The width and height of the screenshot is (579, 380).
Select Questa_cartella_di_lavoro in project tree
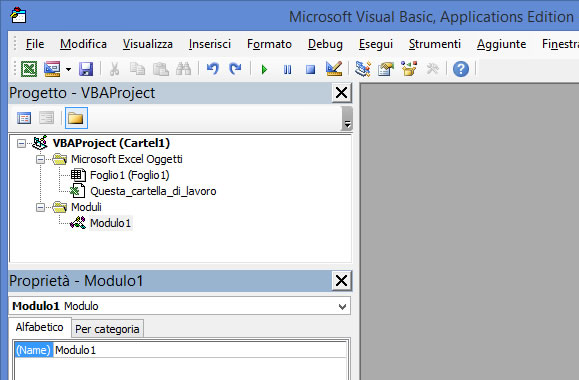tap(153, 191)
